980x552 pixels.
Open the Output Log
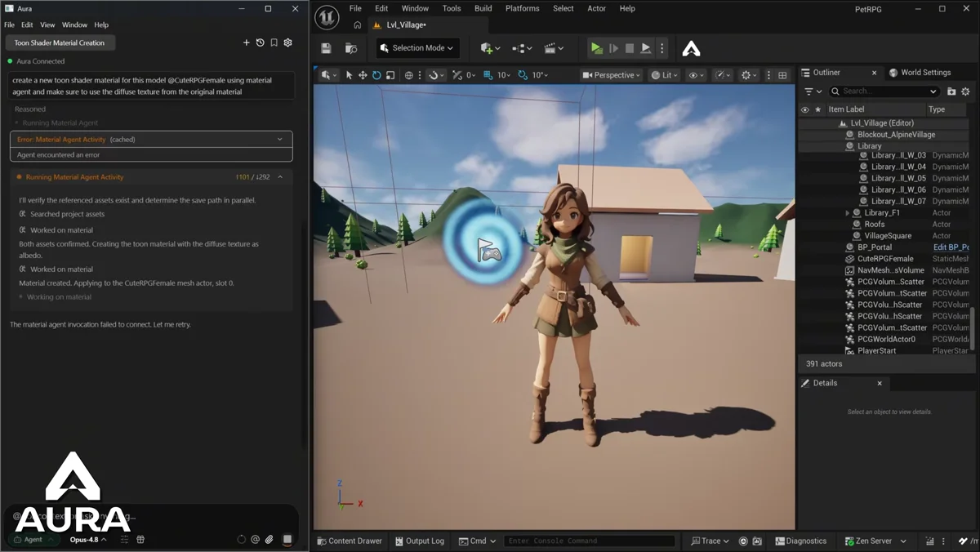[x=419, y=541]
